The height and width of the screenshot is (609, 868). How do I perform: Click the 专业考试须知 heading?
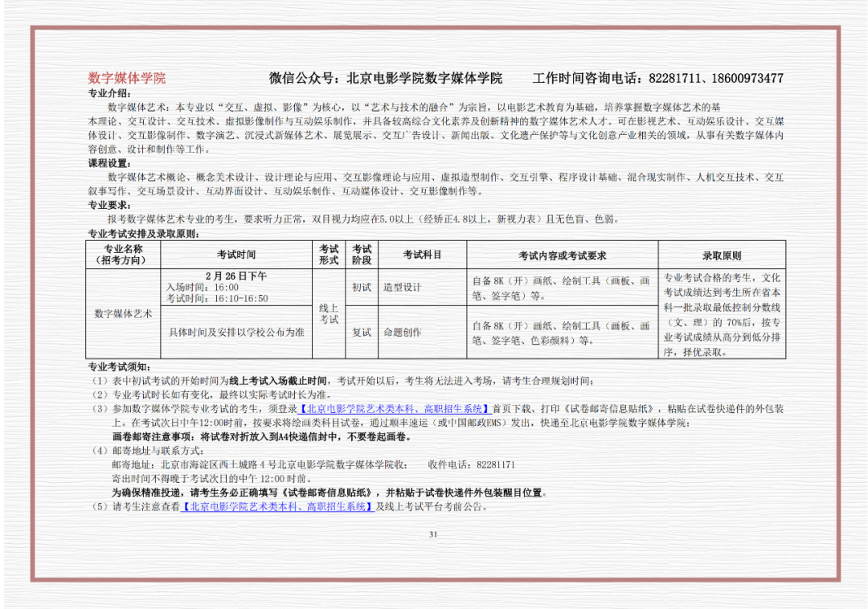coord(120,366)
